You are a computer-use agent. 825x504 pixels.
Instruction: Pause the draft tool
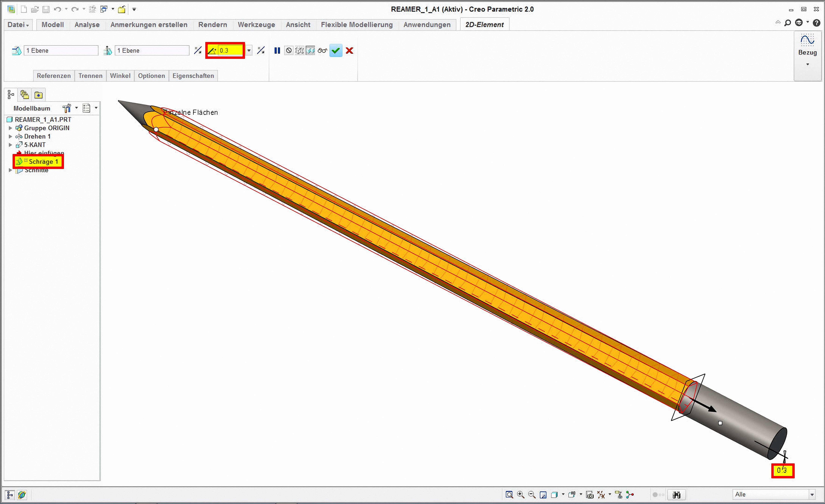coord(277,51)
